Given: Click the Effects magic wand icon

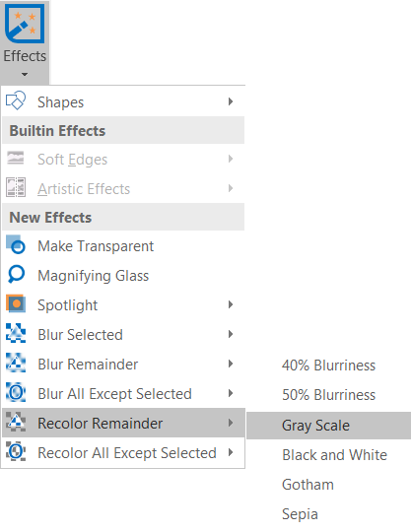Looking at the screenshot, I should point(25,24).
